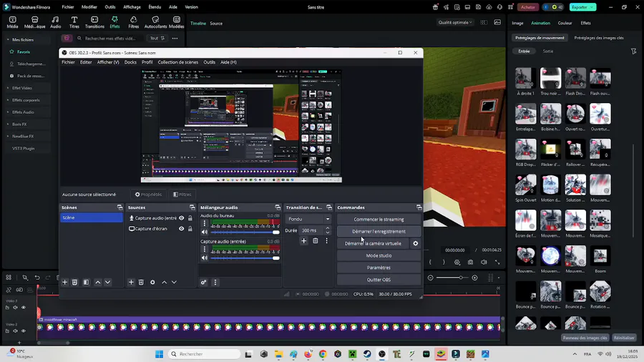Screen dimensions: 644x362
Task: Remove the selected source in OBS
Action: pos(141,283)
